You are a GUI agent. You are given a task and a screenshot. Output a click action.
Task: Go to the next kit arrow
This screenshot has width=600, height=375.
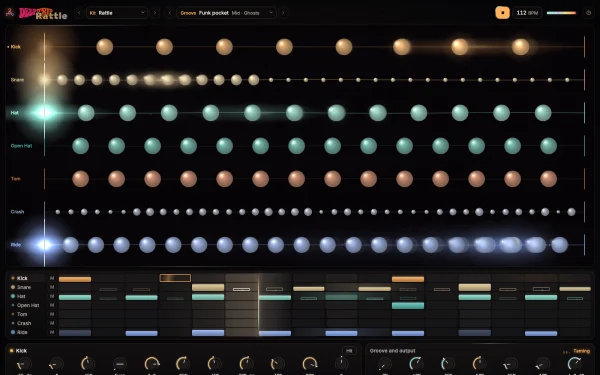pyautogui.click(x=155, y=13)
